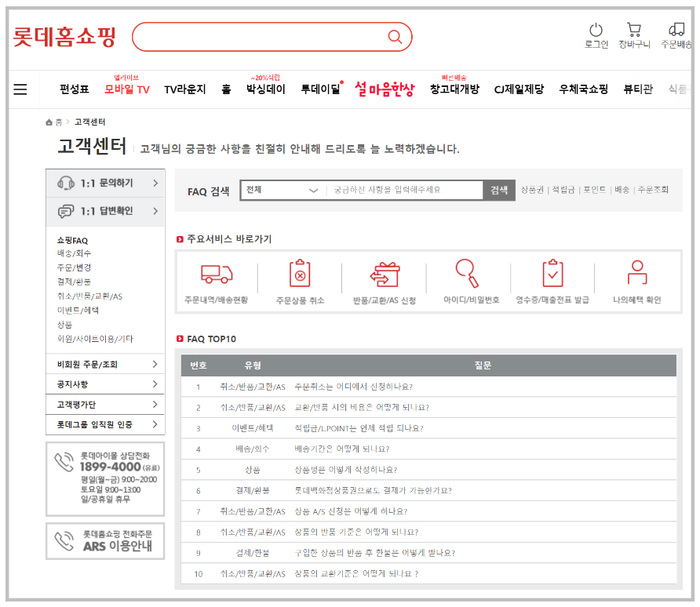The width and height of the screenshot is (700, 607).
Task: Click the magnifier icon in the top search bar
Action: click(395, 37)
